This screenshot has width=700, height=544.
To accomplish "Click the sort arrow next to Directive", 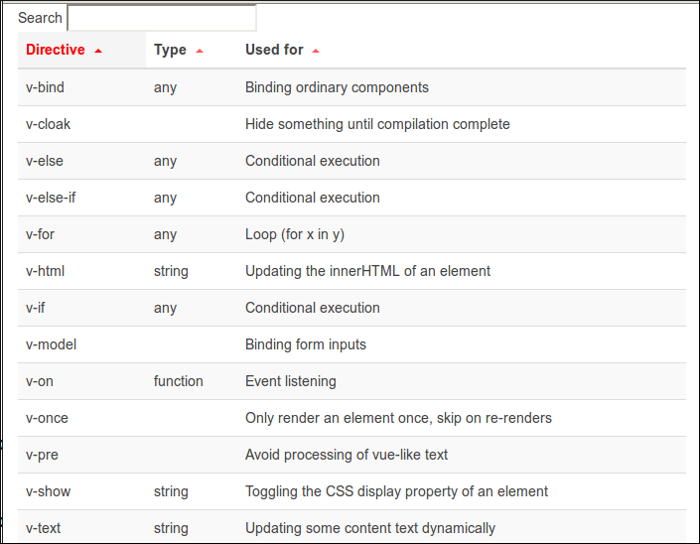I will point(98,51).
